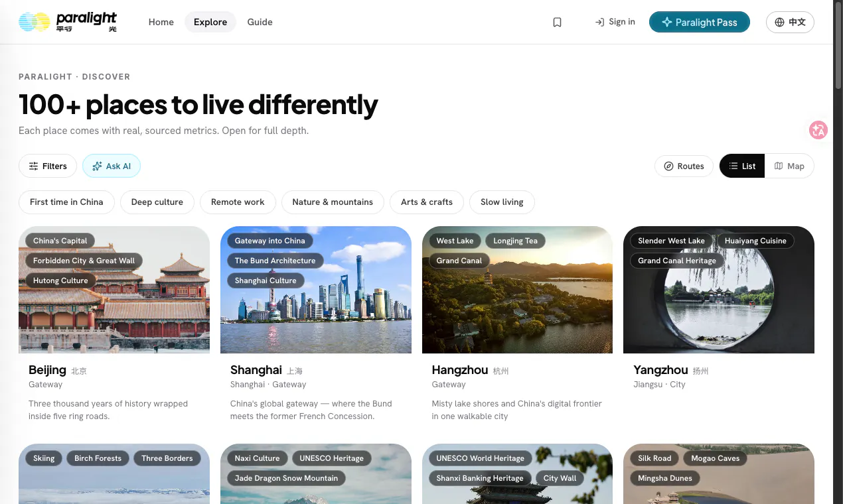Open saved bookmarks icon in header

point(558,22)
